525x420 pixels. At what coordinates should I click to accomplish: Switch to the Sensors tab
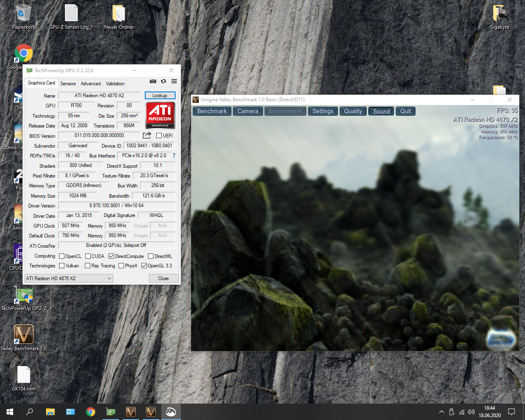[x=68, y=84]
